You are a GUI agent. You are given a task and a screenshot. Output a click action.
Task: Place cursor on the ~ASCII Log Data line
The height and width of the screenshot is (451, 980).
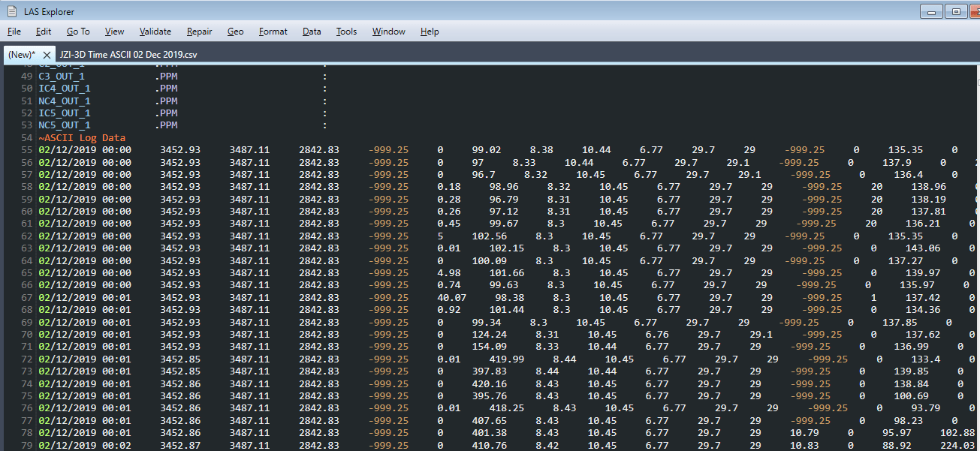pyautogui.click(x=83, y=138)
